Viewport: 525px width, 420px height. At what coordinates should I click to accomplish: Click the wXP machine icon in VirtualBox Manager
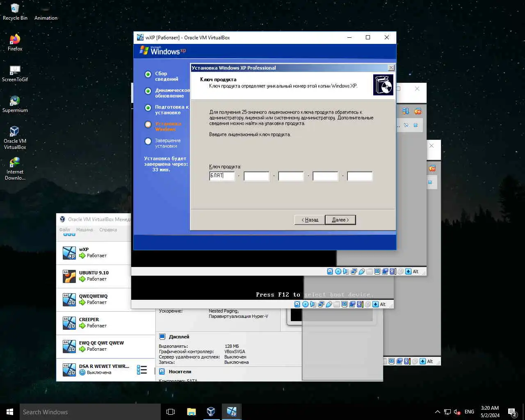69,253
